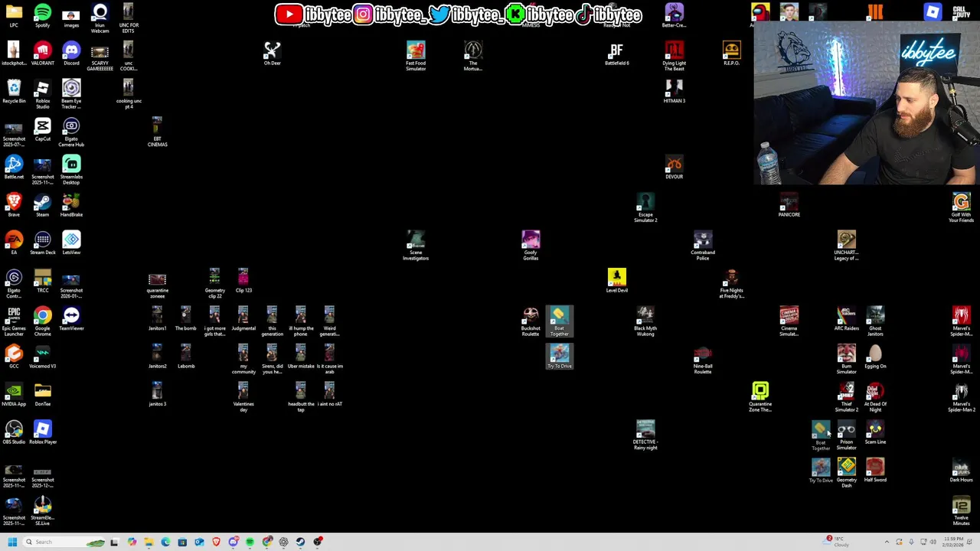980x551 pixels.
Task: Launch Voicemod V3 shortcut
Action: [42, 357]
